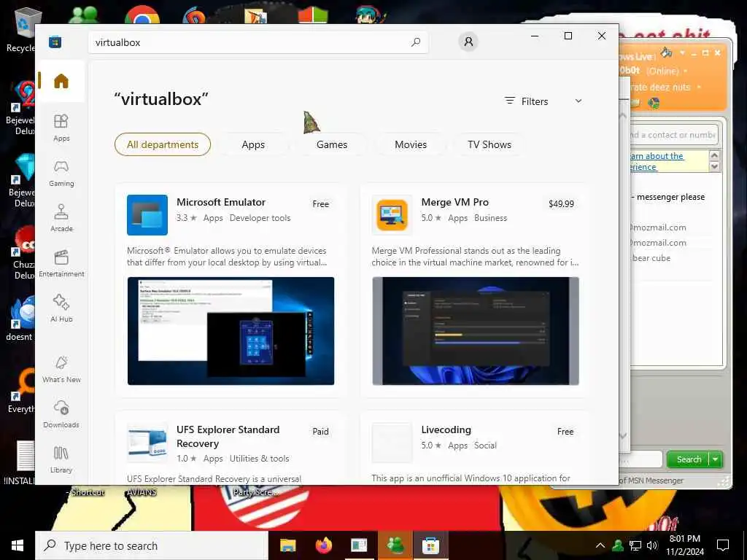Click the Messenger ad scroll up arrow
Screen dimensions: 747x560
click(713, 155)
